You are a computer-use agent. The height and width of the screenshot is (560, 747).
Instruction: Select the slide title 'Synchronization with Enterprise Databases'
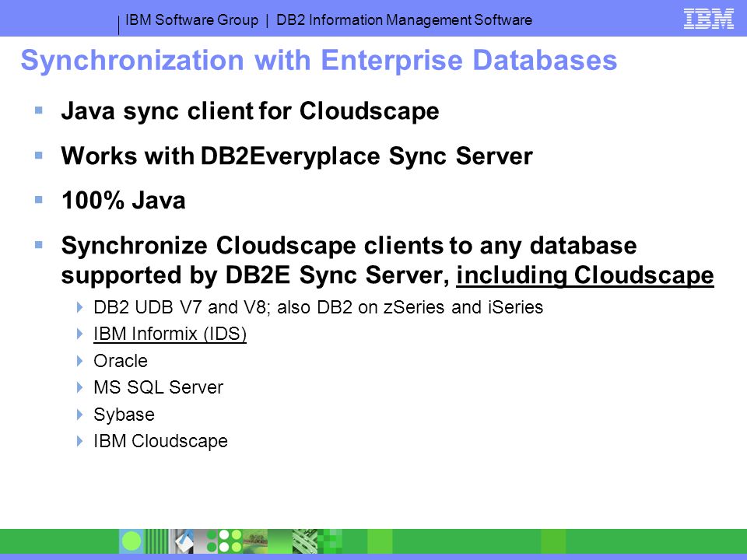coord(319,61)
